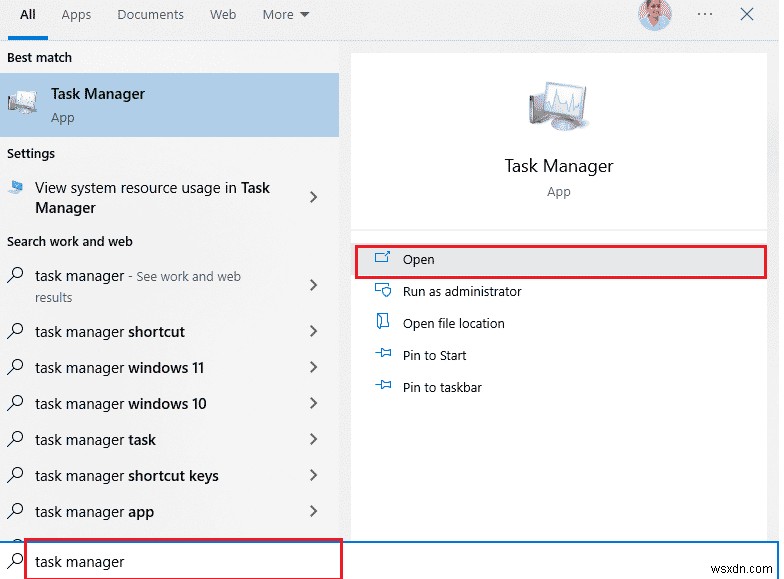Click the Run as administrator shield icon
784x579 pixels.
click(x=382, y=291)
